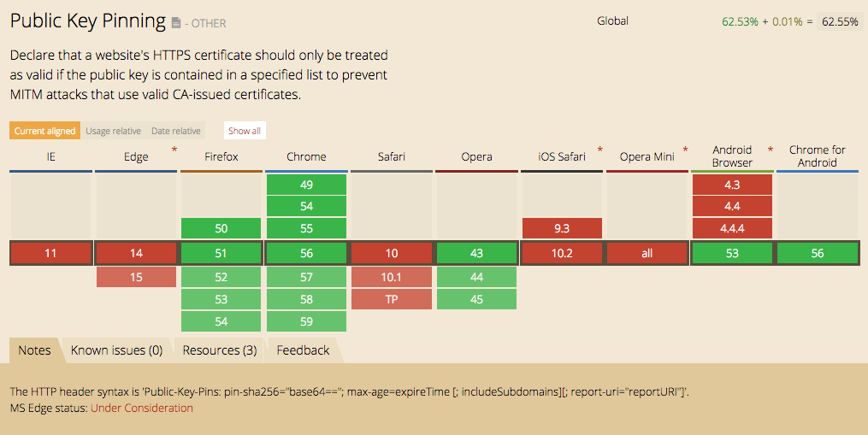Open the Feedback tab
Viewport: 868px width, 435px height.
click(x=303, y=350)
